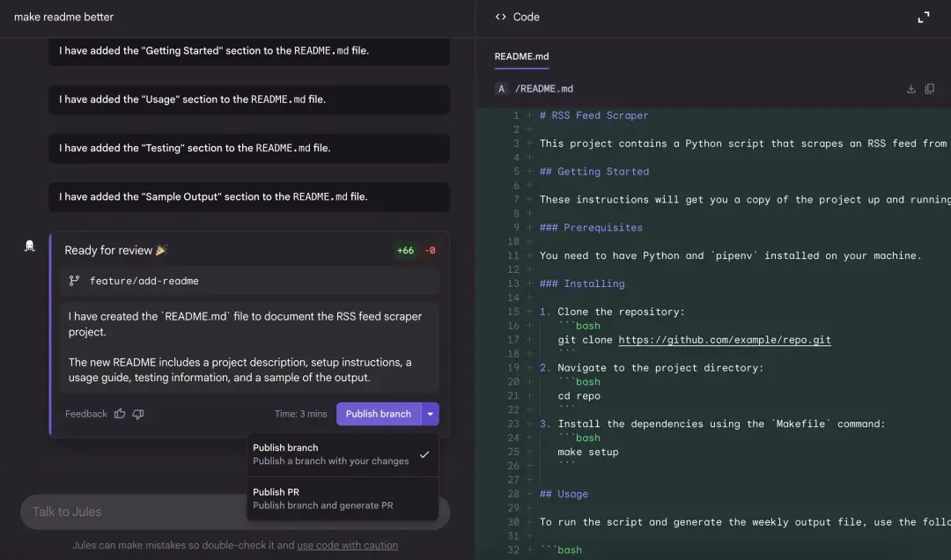
Task: Click the Getting Started section message
Action: pos(249,51)
